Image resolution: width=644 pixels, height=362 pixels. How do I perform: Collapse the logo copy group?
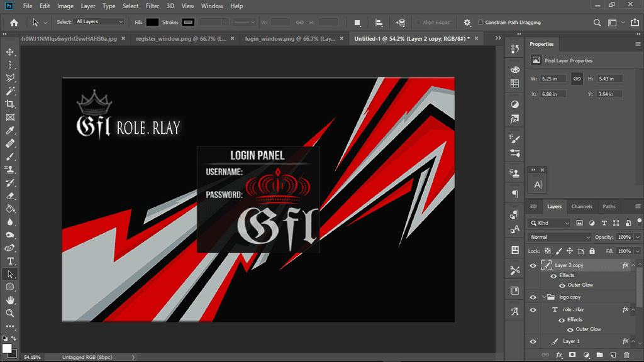point(543,297)
